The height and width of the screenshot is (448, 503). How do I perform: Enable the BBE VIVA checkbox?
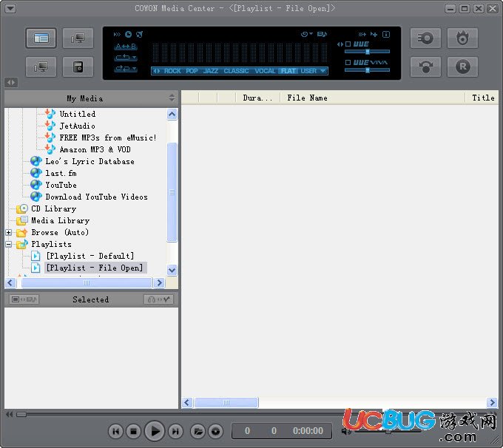(348, 62)
